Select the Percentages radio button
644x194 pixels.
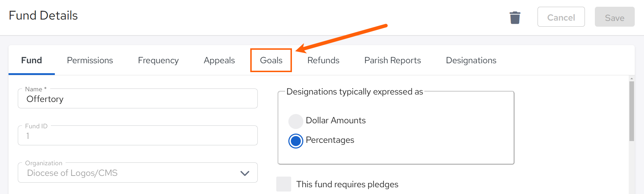pyautogui.click(x=295, y=141)
